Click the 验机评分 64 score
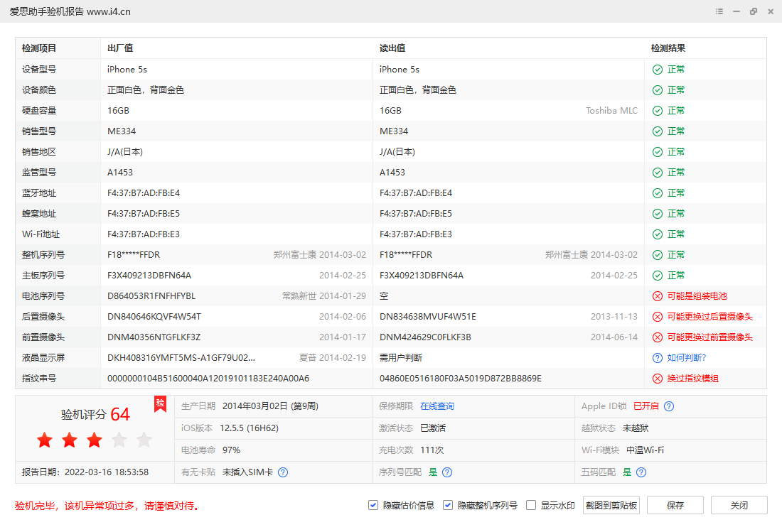 (95, 414)
